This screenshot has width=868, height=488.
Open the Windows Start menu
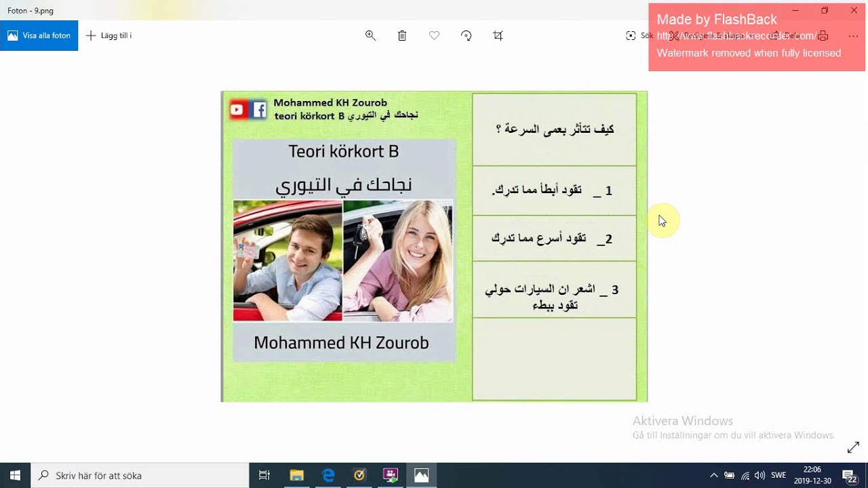(x=15, y=475)
